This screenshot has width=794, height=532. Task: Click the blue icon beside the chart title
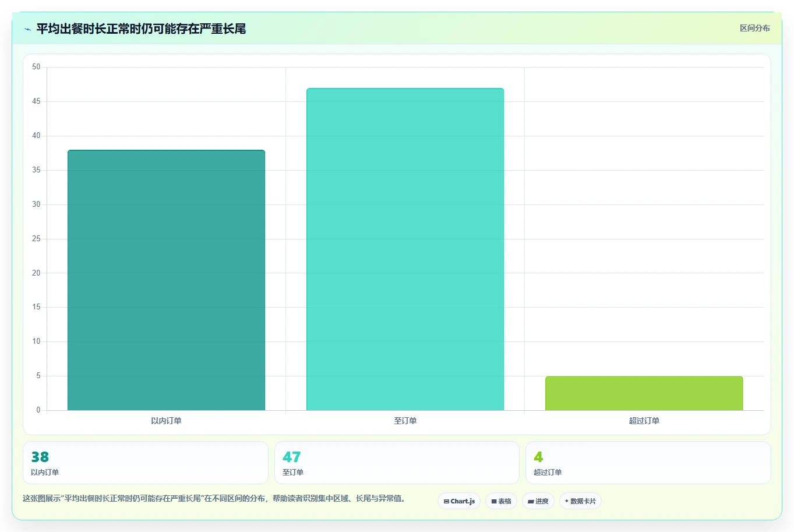pos(27,29)
